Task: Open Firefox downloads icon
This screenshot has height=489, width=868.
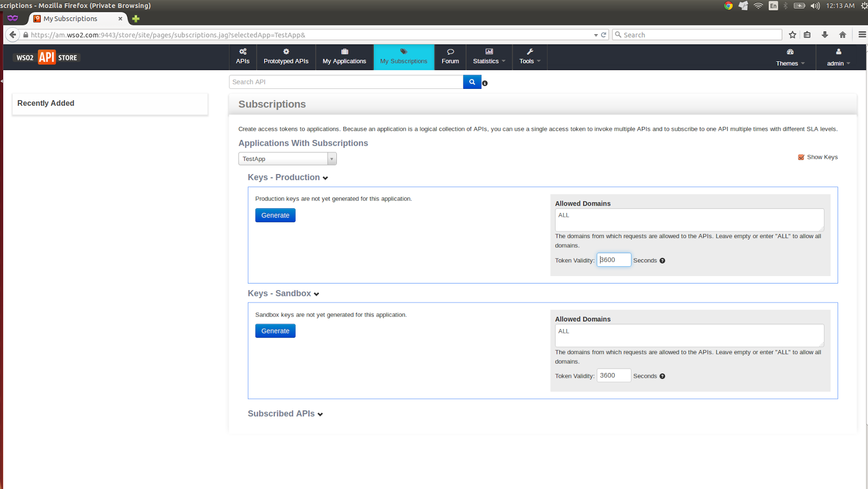Action: point(825,35)
